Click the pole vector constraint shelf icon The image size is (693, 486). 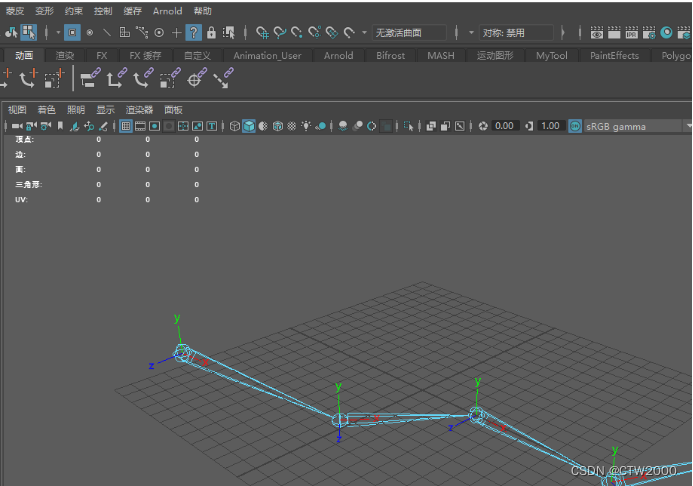[x=223, y=79]
